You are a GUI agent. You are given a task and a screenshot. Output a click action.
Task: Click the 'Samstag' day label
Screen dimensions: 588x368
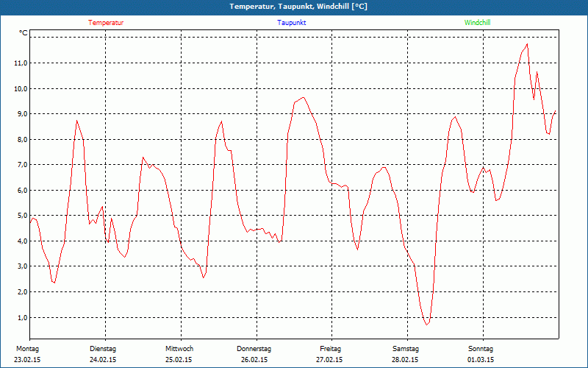406,349
